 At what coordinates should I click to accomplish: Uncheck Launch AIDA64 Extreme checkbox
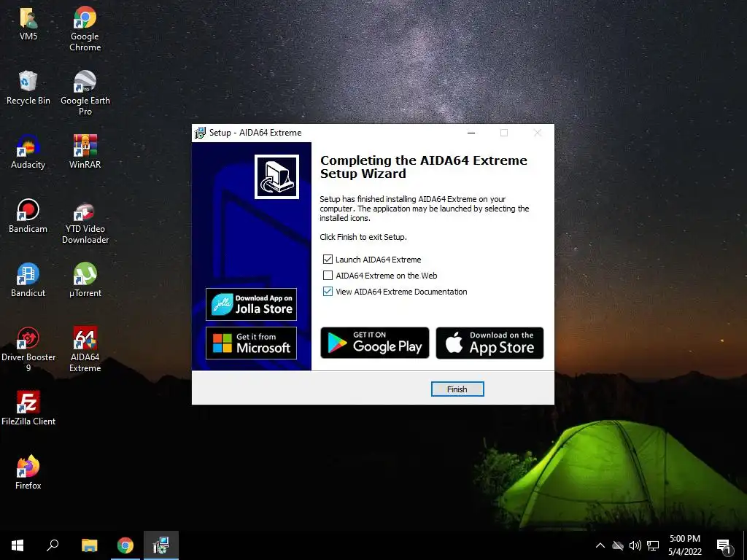(x=328, y=260)
